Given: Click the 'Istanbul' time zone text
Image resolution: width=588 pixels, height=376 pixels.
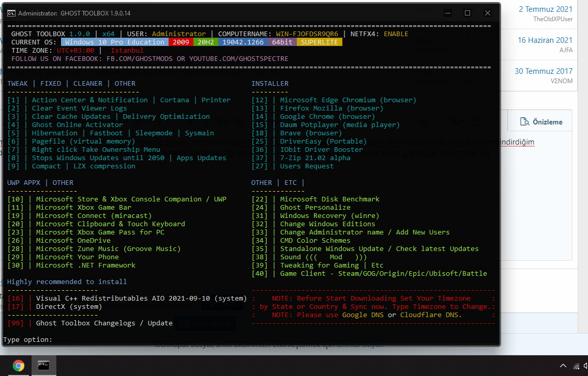Looking at the screenshot, I should tap(127, 50).
